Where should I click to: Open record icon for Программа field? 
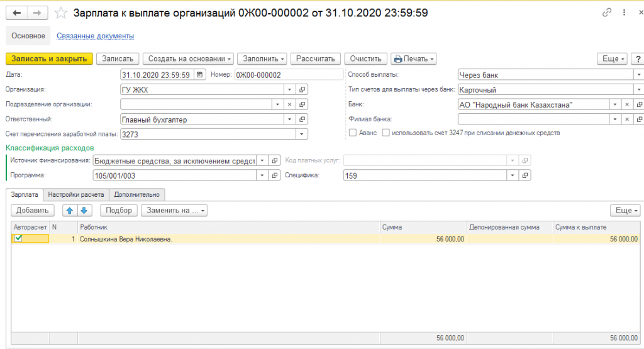tap(275, 175)
